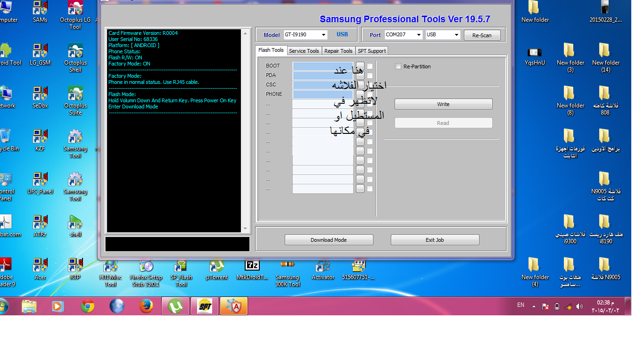Check the BOOT row checkbox

tap(370, 66)
